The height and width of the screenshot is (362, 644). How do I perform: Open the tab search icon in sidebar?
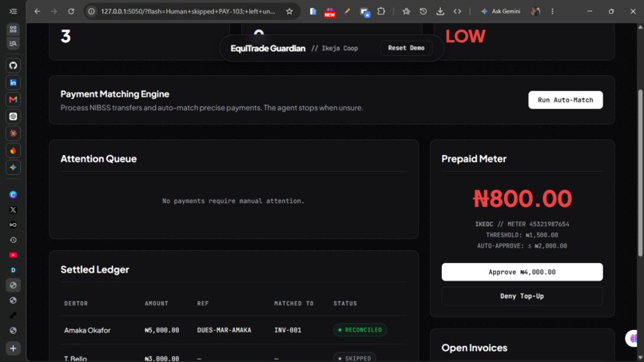13,43
